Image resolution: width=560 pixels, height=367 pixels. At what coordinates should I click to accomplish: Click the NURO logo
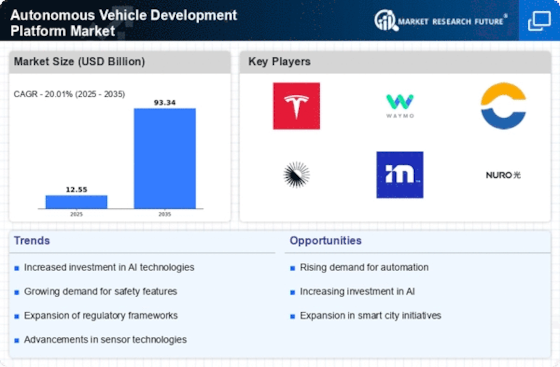pos(503,175)
